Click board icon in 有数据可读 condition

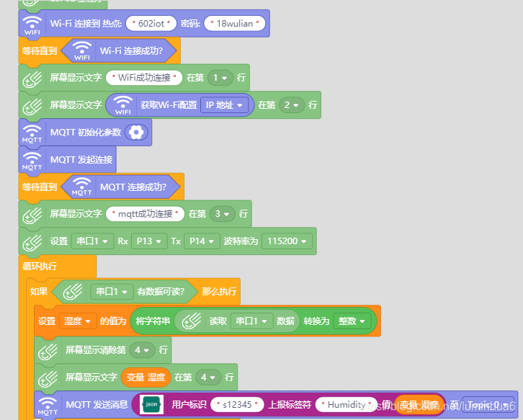(72, 292)
